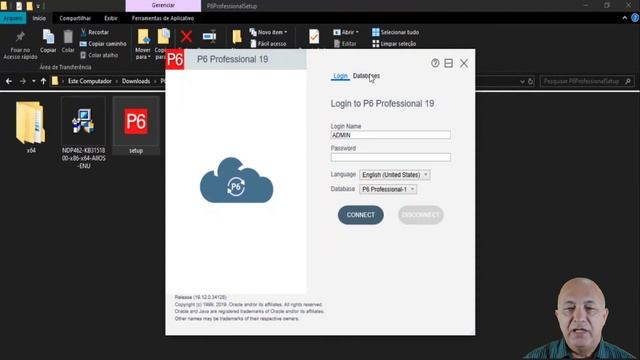640x360 pixels.
Task: Go back in Explorer navigation
Action: 9,81
